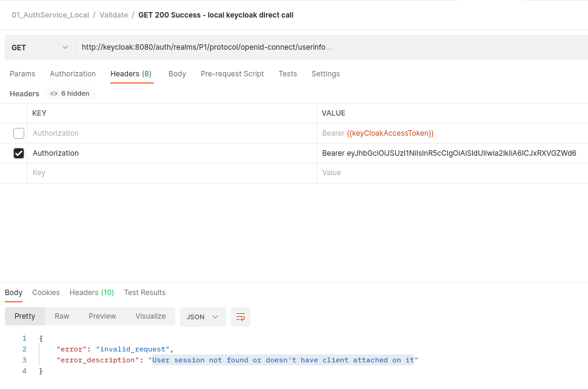Open the Headers (10) response tab
588x389 pixels.
(92, 292)
